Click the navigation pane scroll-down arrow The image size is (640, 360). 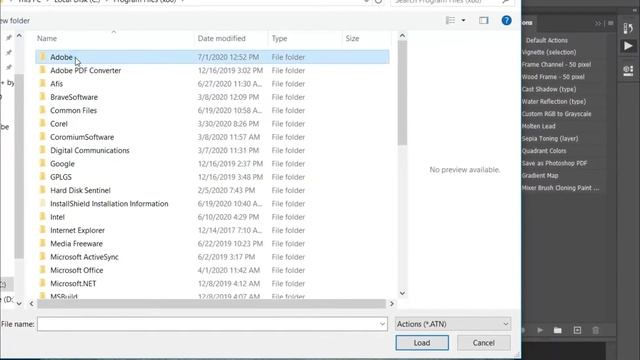19,303
